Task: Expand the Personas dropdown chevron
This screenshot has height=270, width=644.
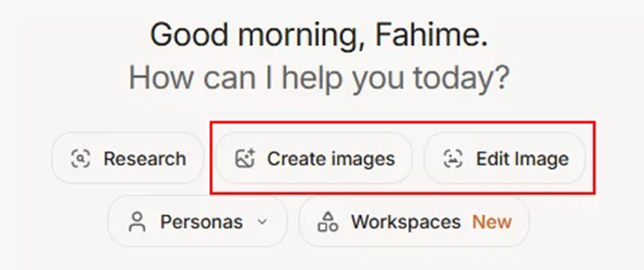Action: click(262, 222)
